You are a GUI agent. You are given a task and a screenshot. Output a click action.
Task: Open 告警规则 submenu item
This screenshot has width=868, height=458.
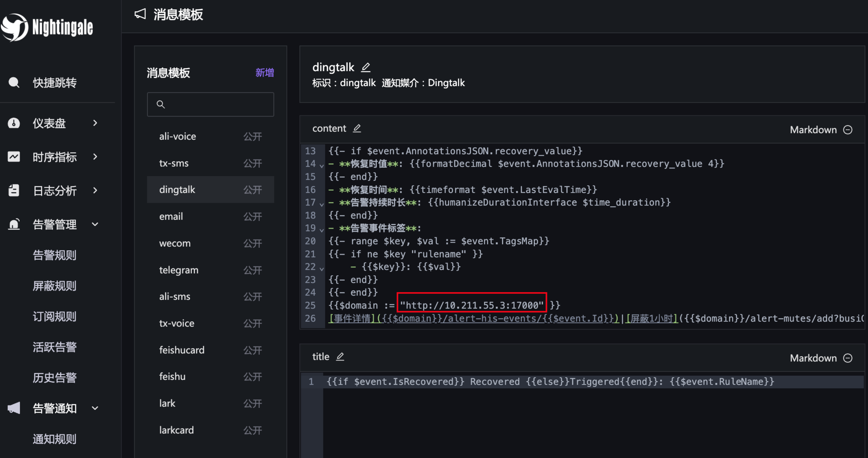point(54,255)
